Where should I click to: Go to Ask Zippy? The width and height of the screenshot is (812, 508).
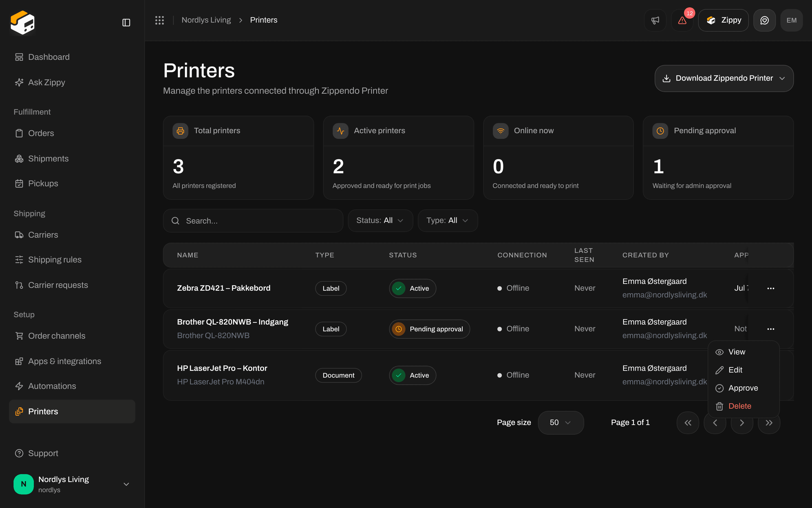(72, 82)
